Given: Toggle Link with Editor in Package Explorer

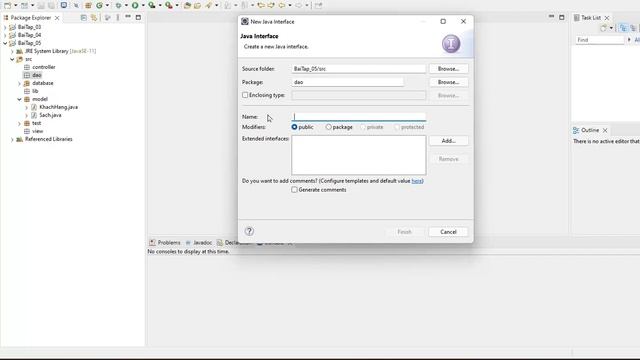Looking at the screenshot, I should pos(94,18).
